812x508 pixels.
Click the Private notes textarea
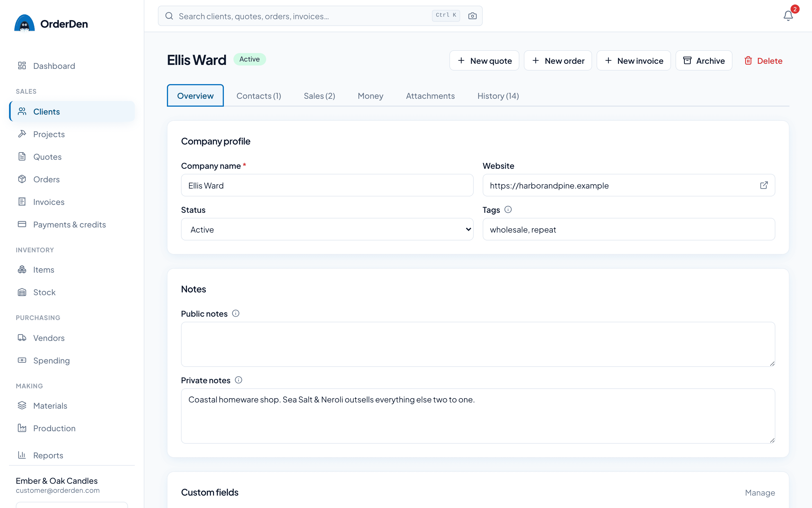pos(478,416)
